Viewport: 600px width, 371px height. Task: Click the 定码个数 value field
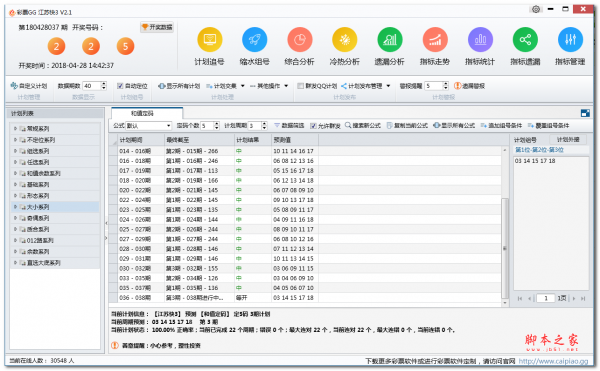coord(207,126)
